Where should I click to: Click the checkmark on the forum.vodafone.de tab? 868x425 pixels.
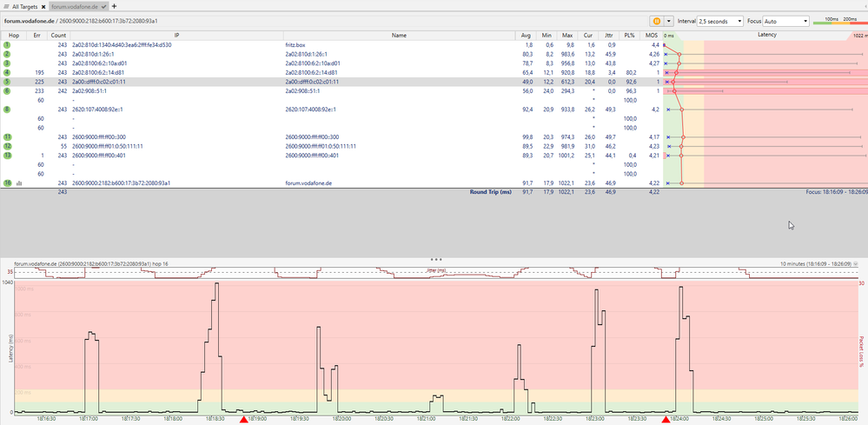click(x=103, y=6)
